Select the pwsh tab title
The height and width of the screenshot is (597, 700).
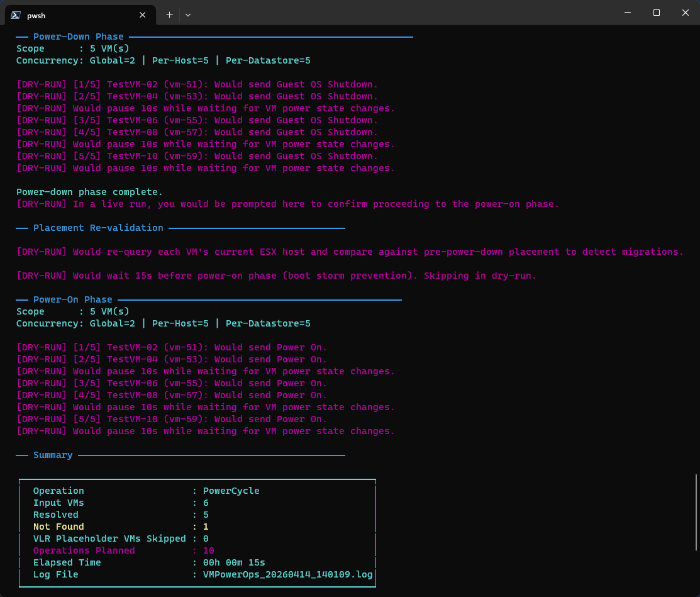36,15
